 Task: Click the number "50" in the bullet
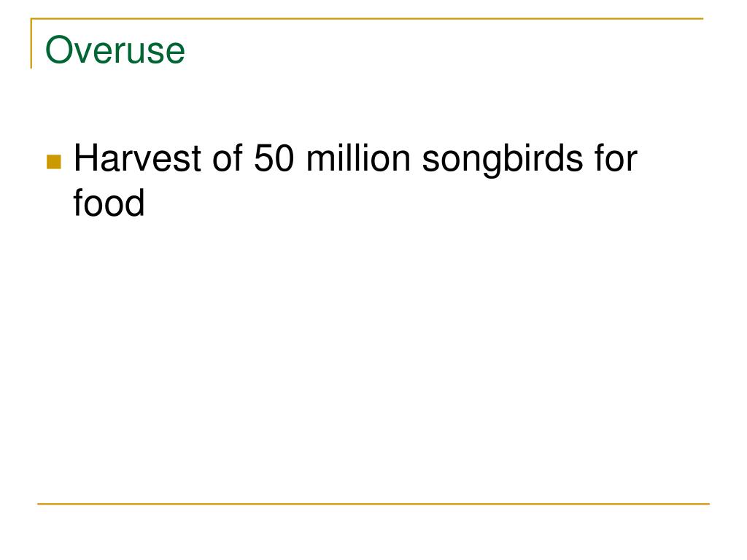tap(274, 159)
